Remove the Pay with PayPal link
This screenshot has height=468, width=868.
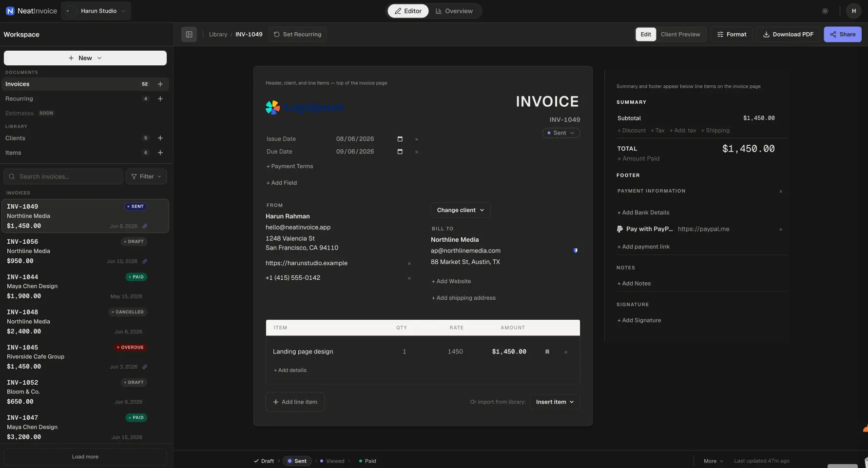(x=781, y=230)
